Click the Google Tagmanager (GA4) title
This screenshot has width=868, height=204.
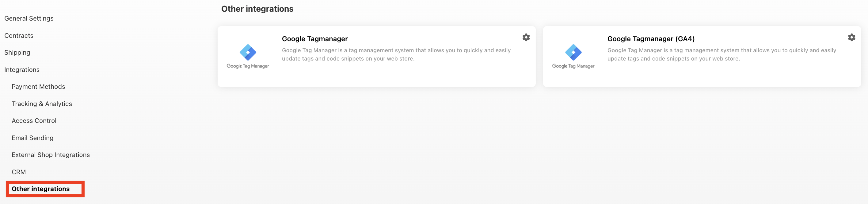[651, 39]
